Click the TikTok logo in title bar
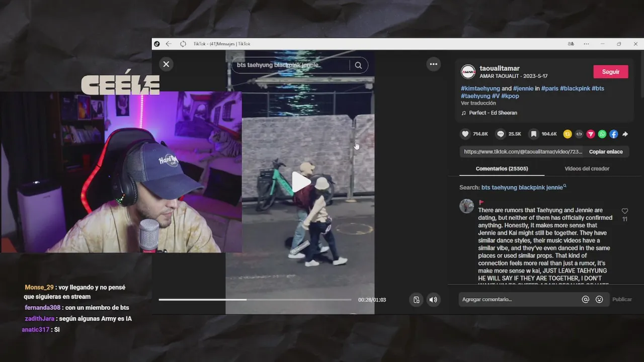Viewport: 644px width, 362px height. [157, 44]
